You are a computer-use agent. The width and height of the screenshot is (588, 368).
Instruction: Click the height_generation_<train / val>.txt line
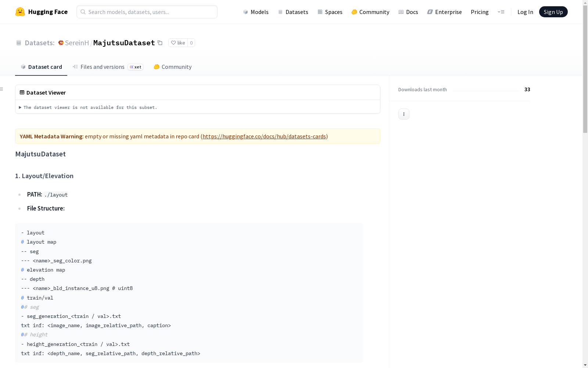[x=75, y=344]
